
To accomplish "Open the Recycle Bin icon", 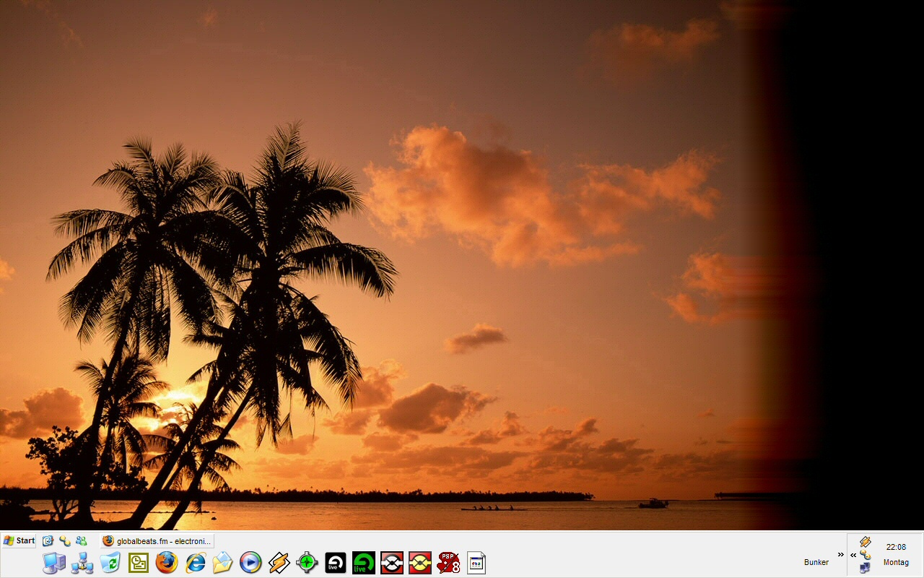I will tap(110, 563).
